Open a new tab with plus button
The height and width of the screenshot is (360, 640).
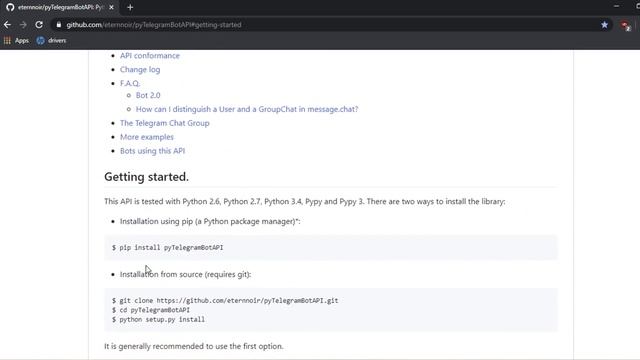click(x=130, y=7)
